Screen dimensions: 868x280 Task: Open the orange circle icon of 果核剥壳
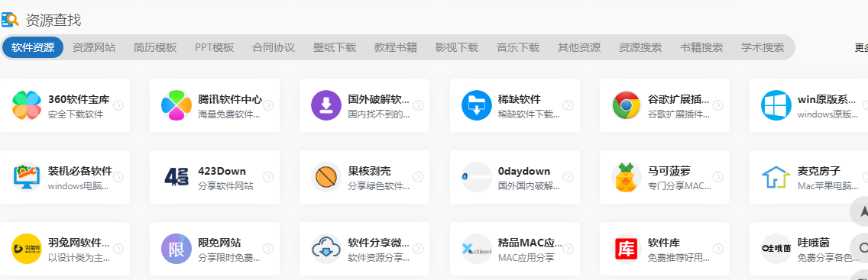tap(326, 177)
